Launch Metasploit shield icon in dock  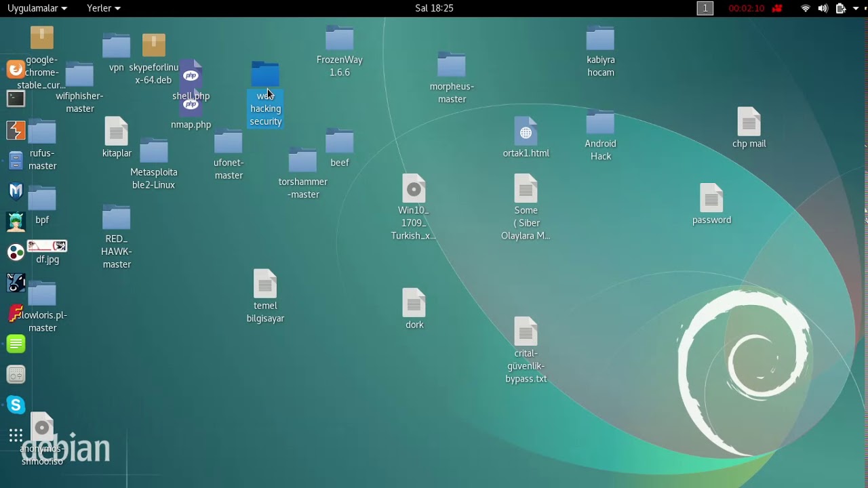(16, 191)
